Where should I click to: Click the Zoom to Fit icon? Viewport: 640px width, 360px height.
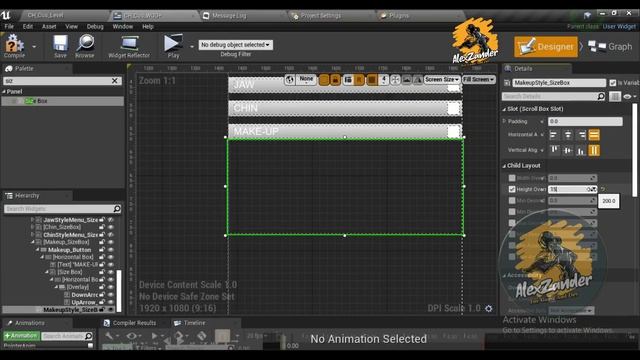click(395, 80)
